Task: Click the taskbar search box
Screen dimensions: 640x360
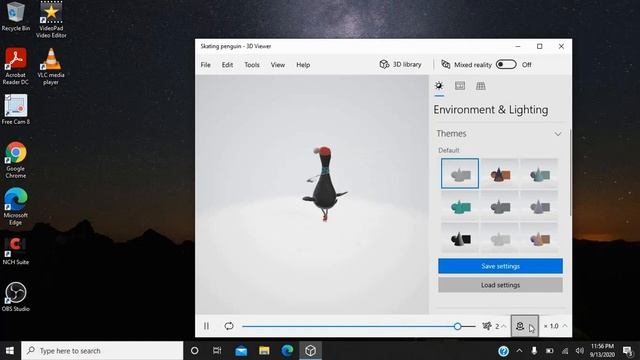Action: pos(102,351)
